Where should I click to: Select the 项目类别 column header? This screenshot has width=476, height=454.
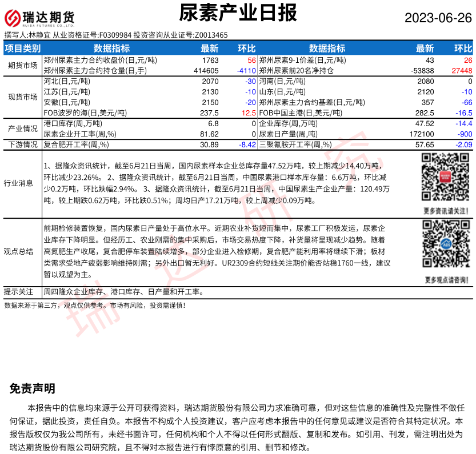pos(23,49)
